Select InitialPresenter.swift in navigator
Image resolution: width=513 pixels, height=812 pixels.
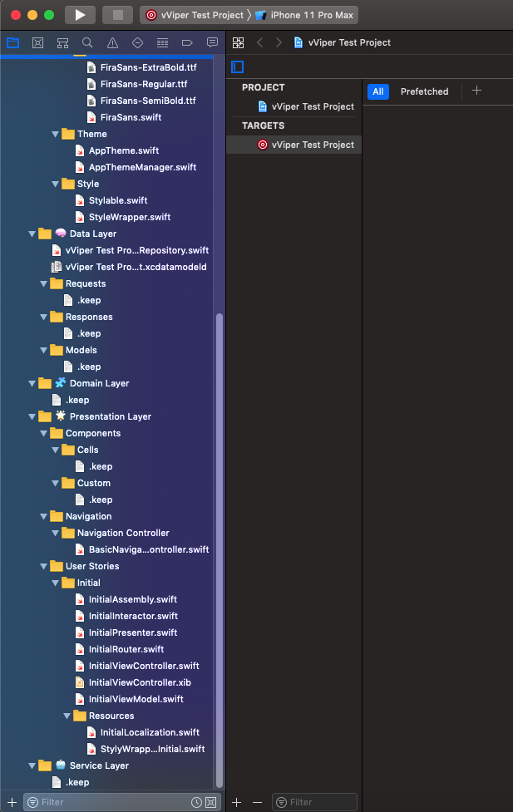133,632
